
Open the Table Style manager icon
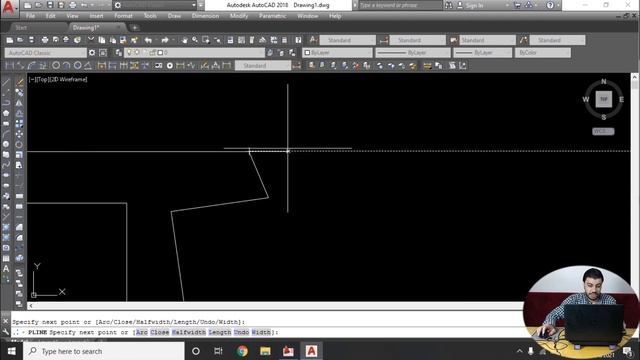453,40
